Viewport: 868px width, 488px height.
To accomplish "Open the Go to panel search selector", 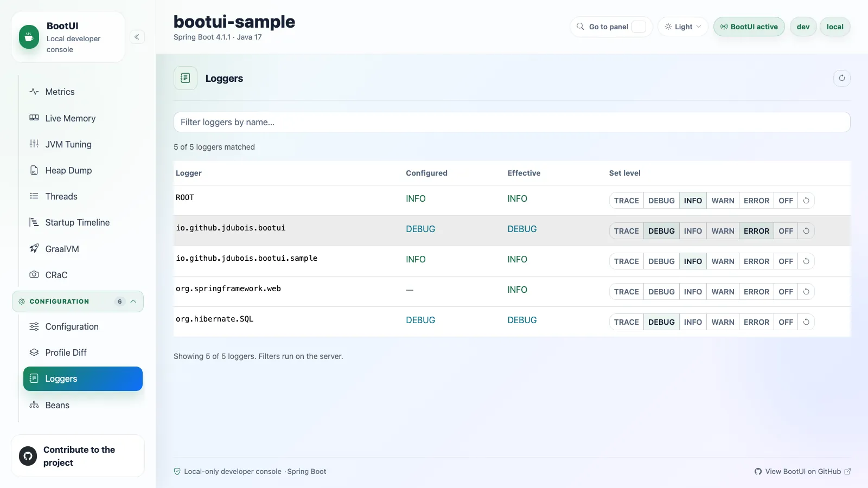I will pos(611,27).
